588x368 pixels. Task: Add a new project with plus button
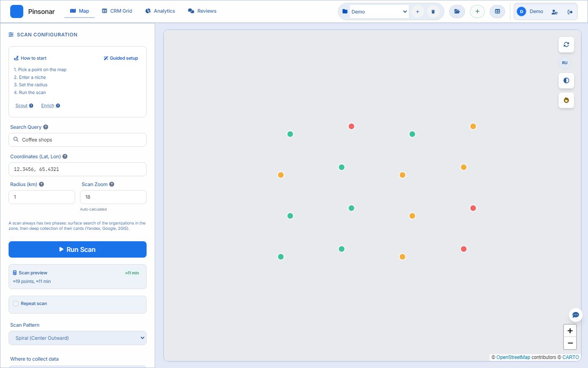[x=417, y=11]
